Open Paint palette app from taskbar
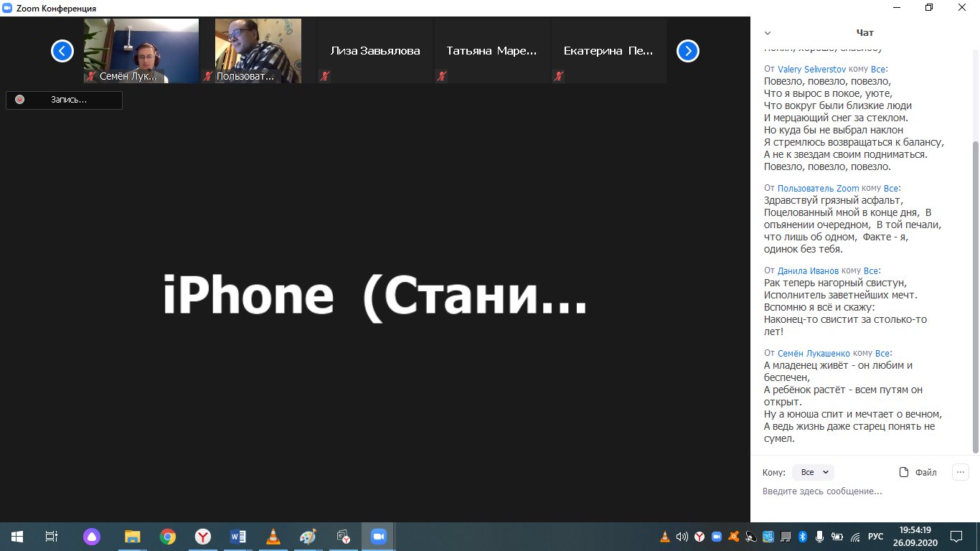 308,537
